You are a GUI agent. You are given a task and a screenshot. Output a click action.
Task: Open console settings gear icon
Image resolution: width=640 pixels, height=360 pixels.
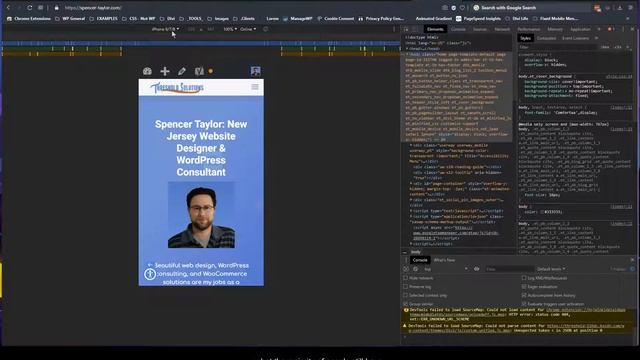click(x=632, y=269)
